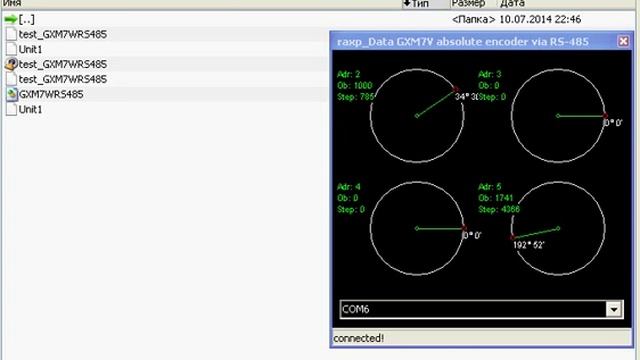This screenshot has width=640, height=360.
Task: Open the COM6 port dropdown arrow
Action: point(613,309)
